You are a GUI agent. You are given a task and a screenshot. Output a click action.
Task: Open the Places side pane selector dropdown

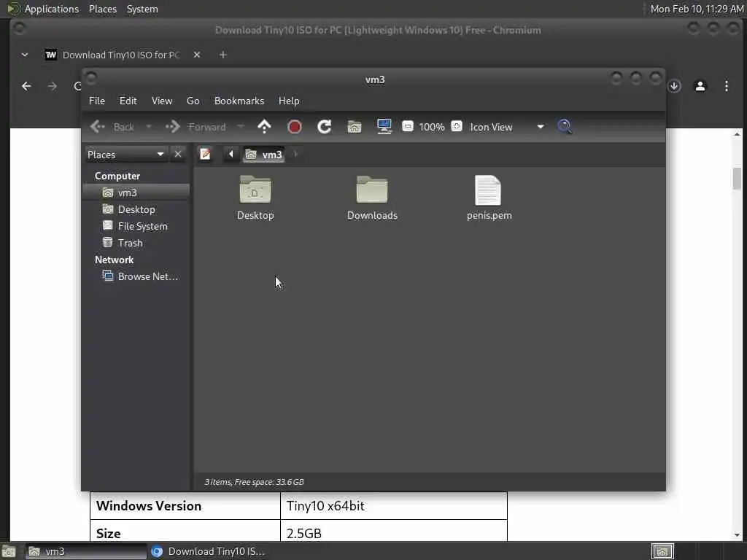coord(125,155)
